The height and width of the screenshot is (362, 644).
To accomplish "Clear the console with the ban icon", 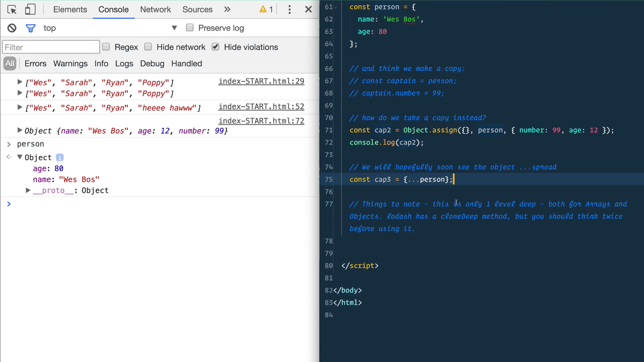I will pos(12,28).
